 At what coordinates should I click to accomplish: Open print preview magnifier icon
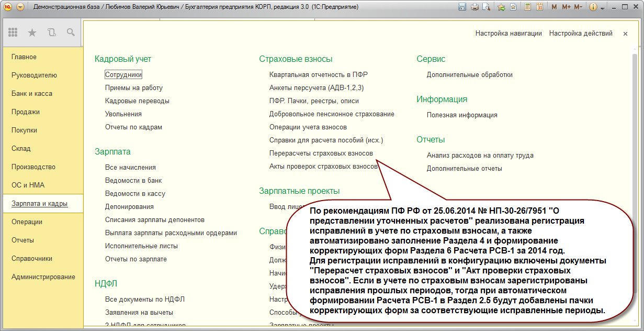pos(487,7)
